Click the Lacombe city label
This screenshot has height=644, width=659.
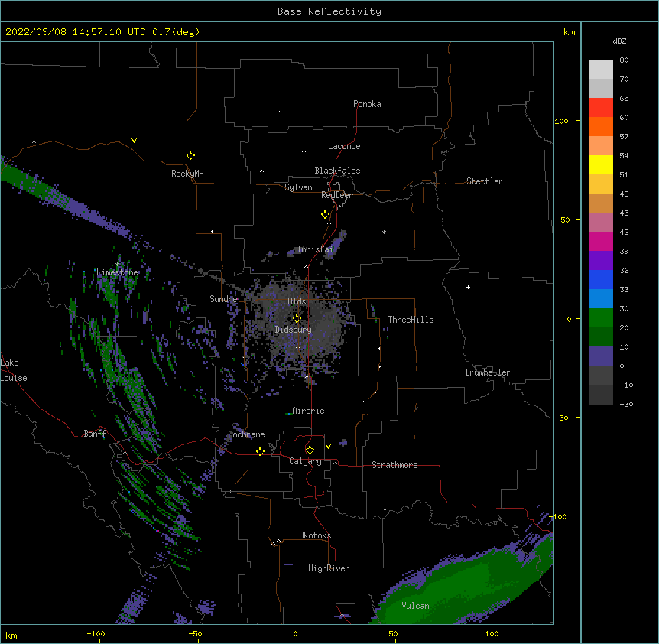(x=344, y=146)
